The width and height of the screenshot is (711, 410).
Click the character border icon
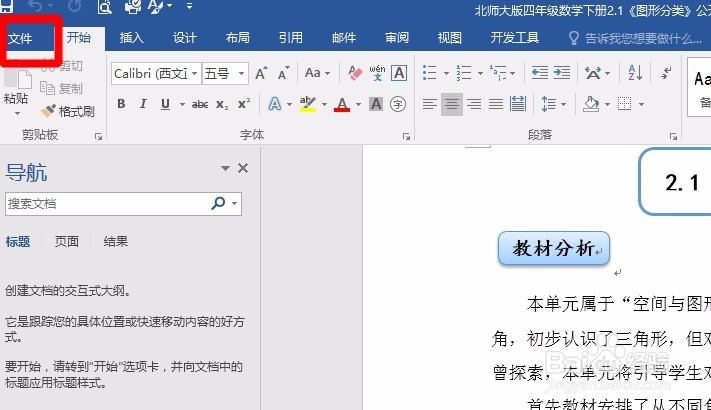click(399, 73)
